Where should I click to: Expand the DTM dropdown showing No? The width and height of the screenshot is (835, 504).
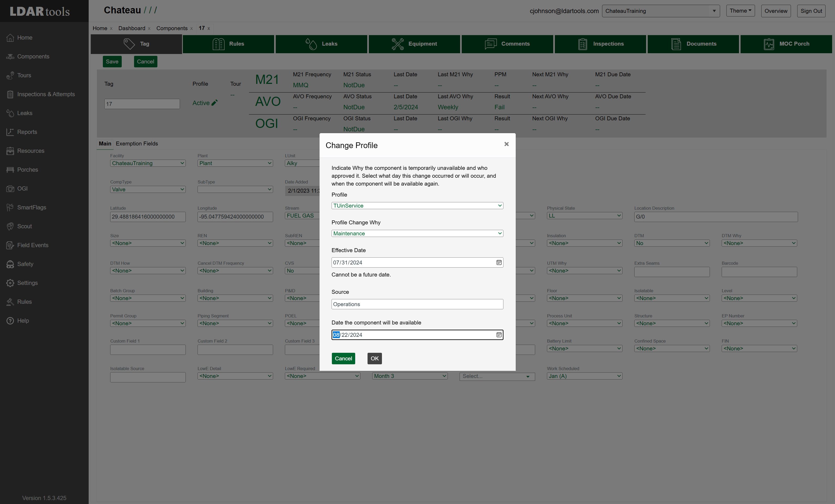coord(672,243)
